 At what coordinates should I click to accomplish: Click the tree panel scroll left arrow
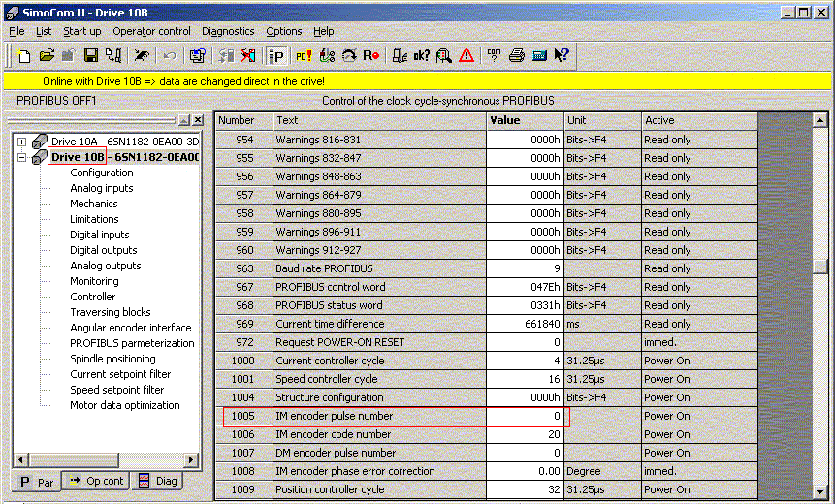(21, 459)
